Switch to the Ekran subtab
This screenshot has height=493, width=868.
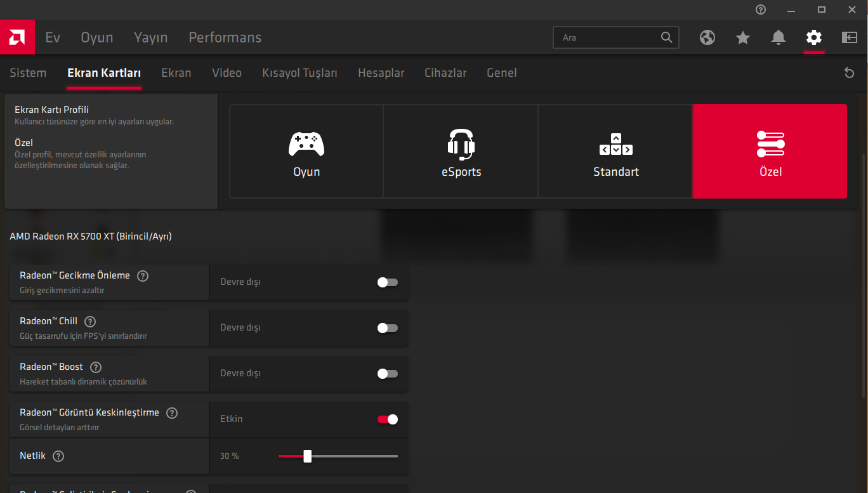coord(176,73)
